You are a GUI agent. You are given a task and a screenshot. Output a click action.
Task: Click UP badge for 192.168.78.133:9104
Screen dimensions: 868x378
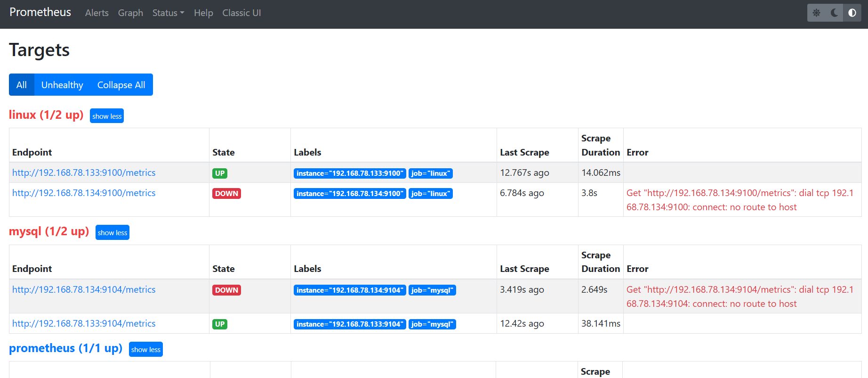[220, 324]
